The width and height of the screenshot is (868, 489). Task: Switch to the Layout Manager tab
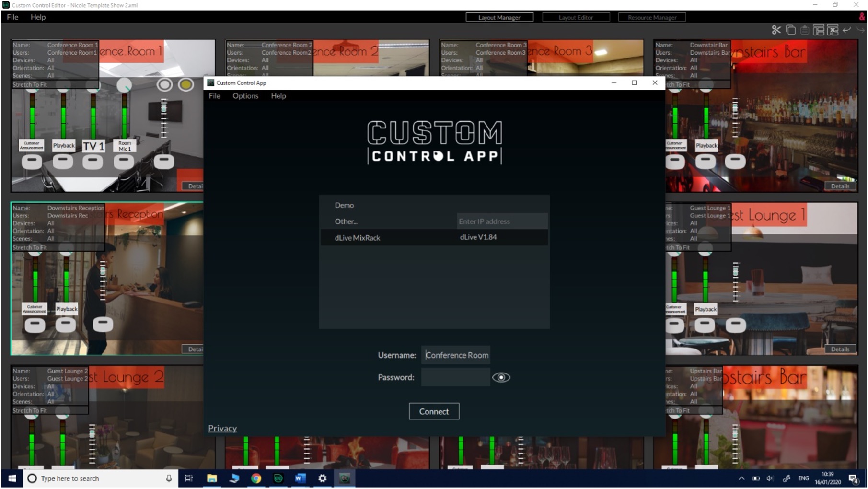pyautogui.click(x=499, y=17)
